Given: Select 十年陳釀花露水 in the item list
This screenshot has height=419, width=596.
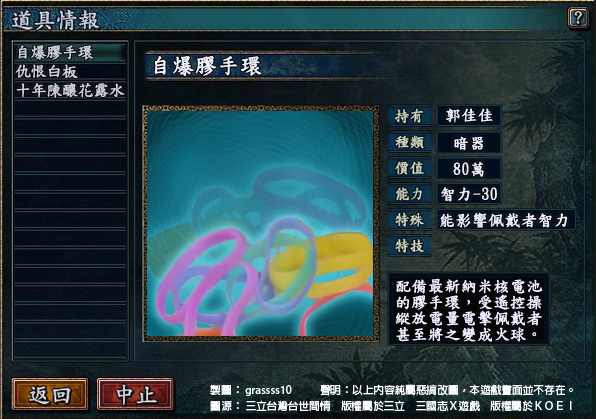Looking at the screenshot, I should [x=70, y=90].
